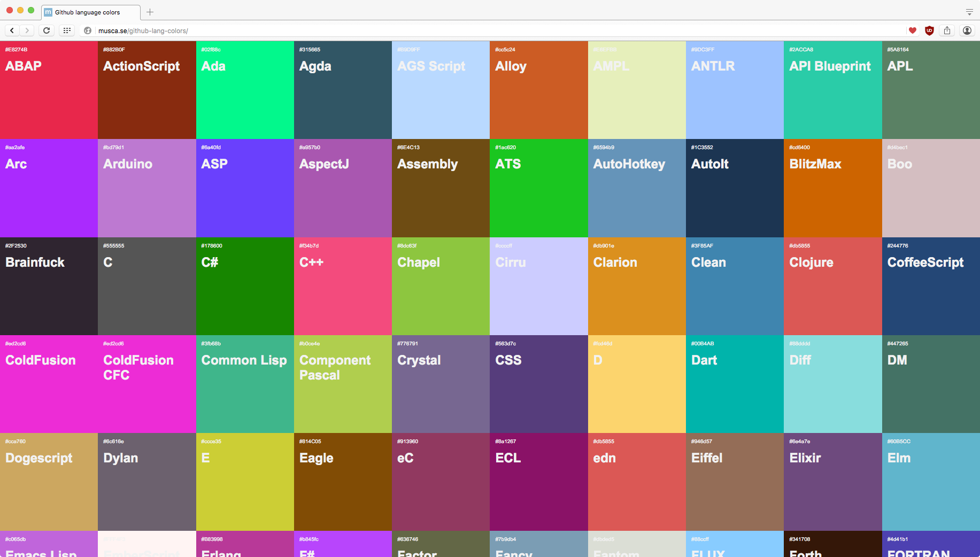Click the pale pink Boo tile
980x557 pixels.
click(x=931, y=188)
